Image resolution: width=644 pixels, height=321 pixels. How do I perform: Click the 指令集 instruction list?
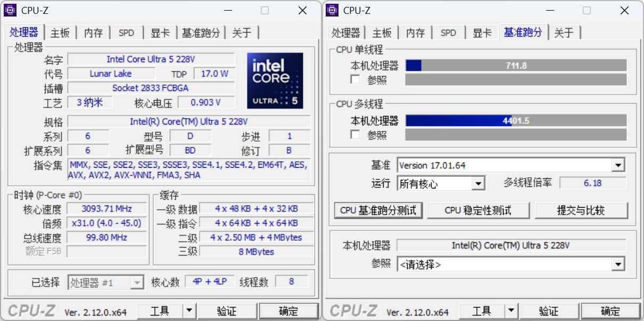pyautogui.click(x=189, y=170)
